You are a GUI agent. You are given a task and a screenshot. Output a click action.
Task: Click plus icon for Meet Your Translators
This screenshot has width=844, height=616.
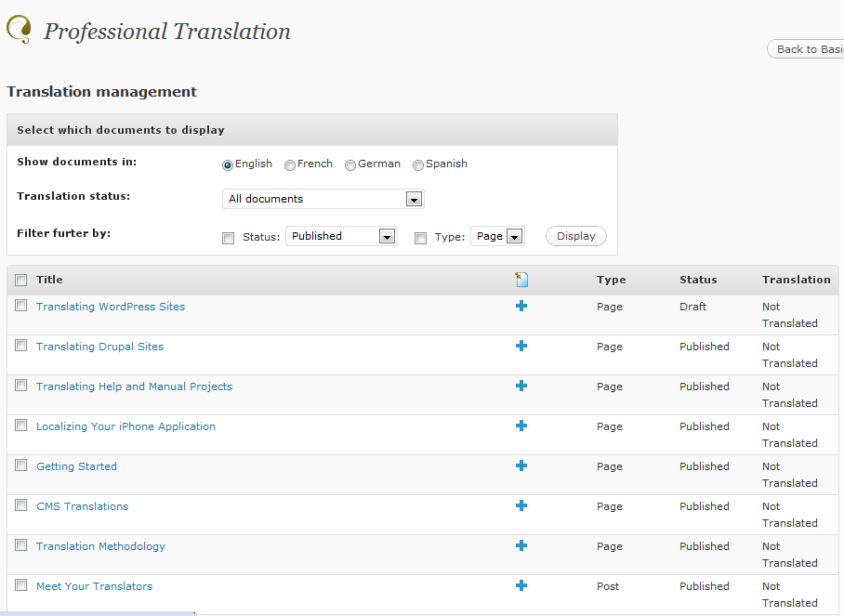coord(521,585)
